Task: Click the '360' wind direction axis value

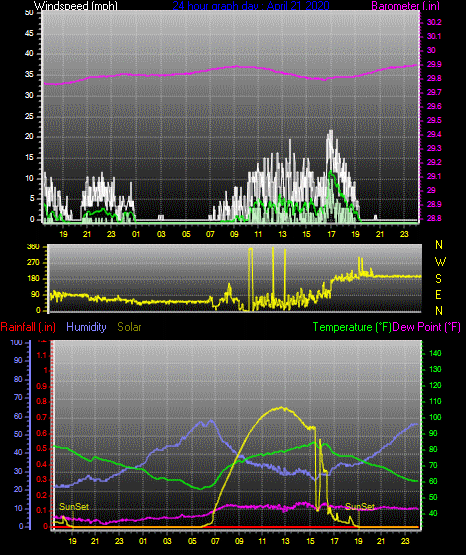Action: point(33,247)
